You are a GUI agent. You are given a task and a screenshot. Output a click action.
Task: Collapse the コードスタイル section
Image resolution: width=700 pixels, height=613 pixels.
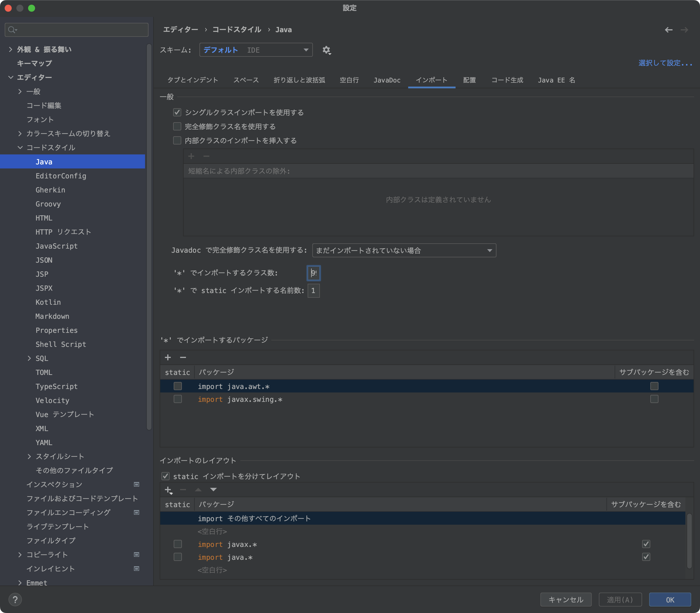coord(20,147)
